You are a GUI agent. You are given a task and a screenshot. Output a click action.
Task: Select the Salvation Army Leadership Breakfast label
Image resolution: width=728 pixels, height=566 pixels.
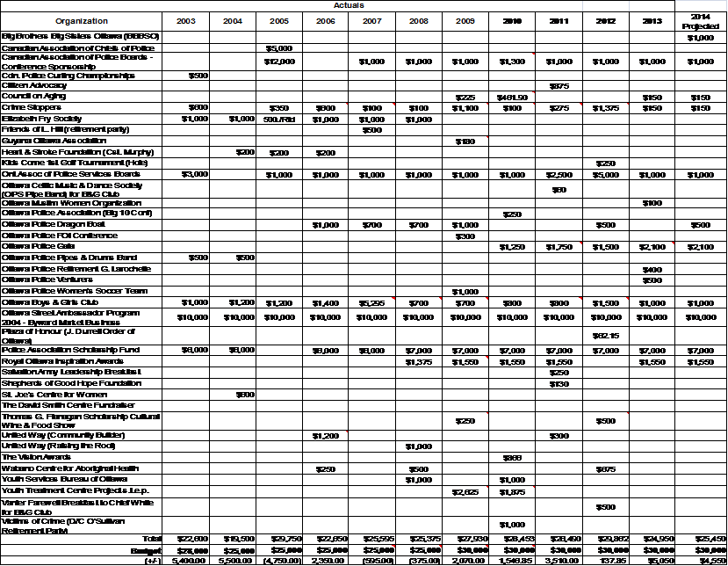(71, 373)
